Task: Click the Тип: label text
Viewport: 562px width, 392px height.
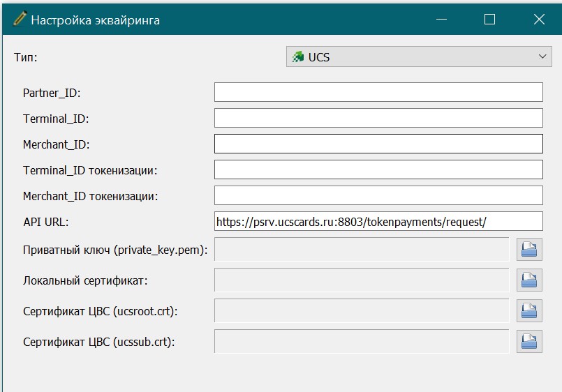Action: [25, 57]
